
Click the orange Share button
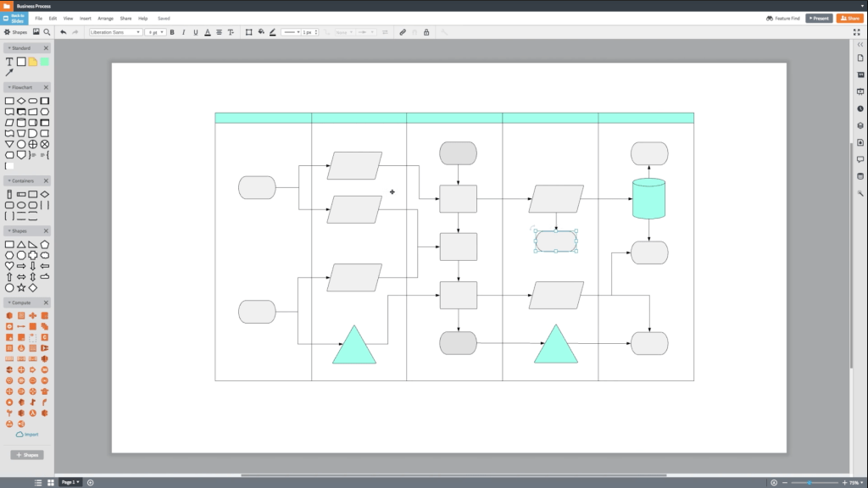click(x=850, y=18)
